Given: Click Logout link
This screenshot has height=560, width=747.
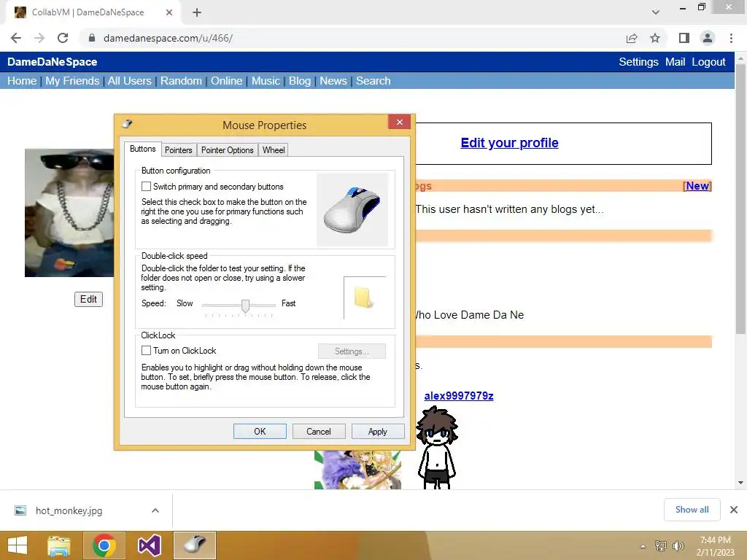Looking at the screenshot, I should pyautogui.click(x=708, y=62).
